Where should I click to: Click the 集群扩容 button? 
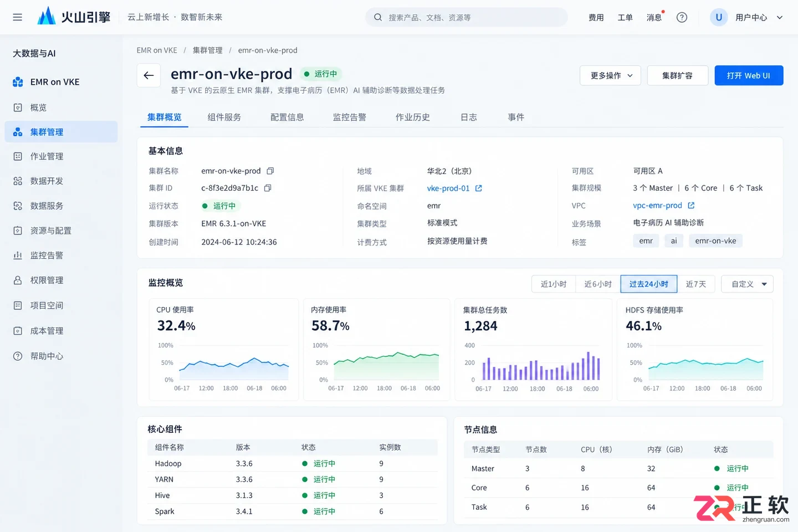(677, 75)
